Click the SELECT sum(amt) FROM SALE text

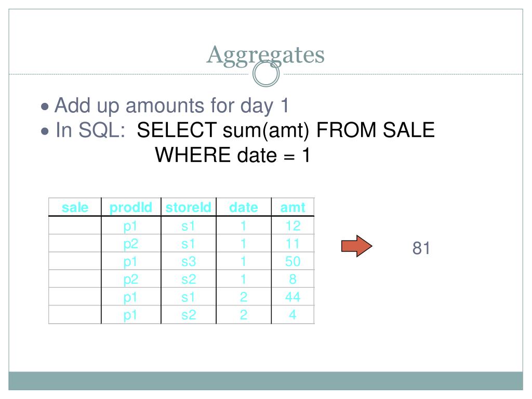(286, 130)
